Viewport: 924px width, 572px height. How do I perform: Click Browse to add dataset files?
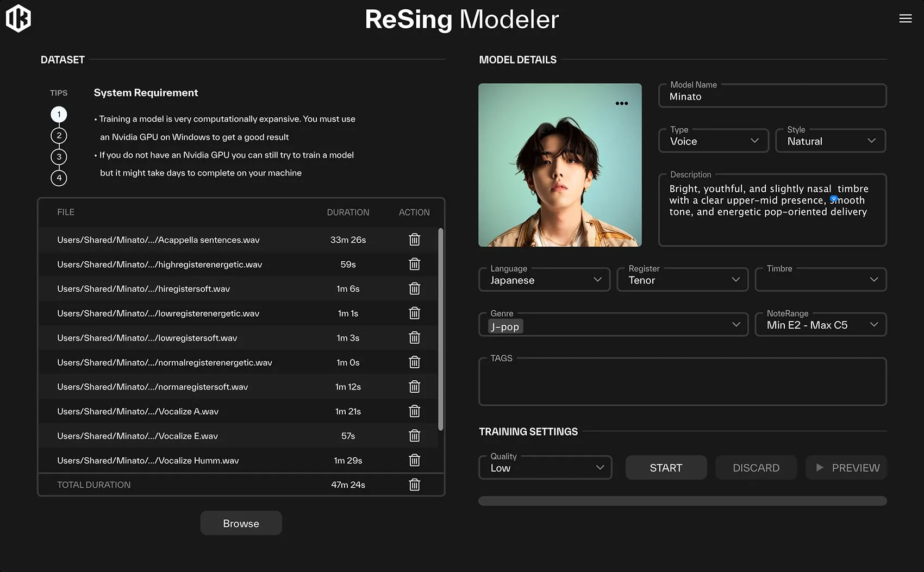click(x=241, y=523)
